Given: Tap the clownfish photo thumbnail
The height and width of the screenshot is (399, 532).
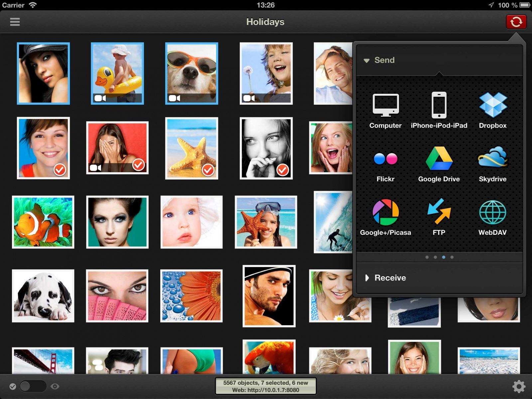Looking at the screenshot, I should [x=43, y=222].
